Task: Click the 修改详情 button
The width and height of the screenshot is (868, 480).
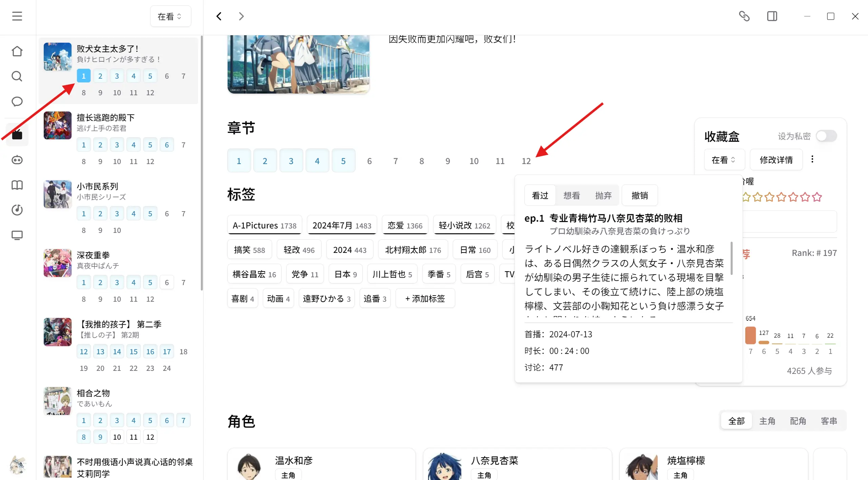Action: [776, 160]
